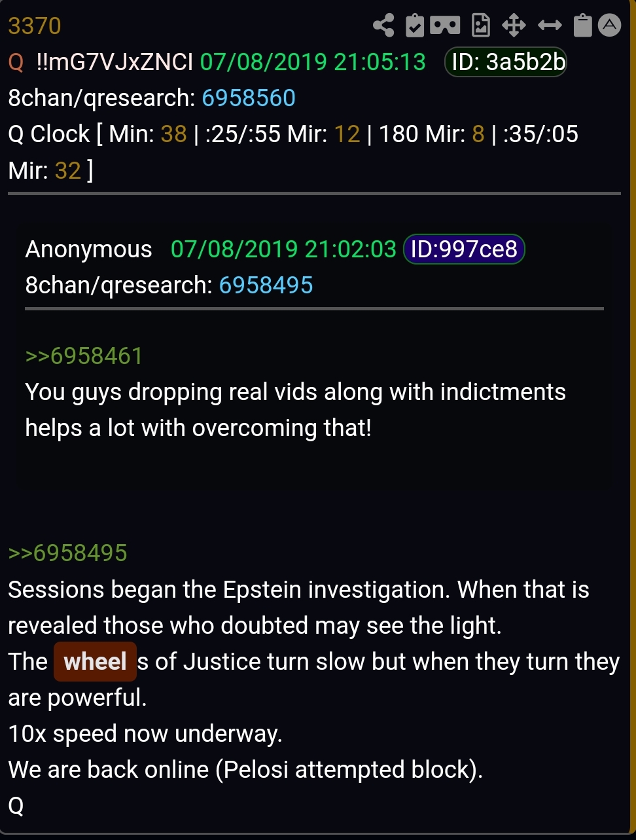Follow the >>6958461 reply reference
This screenshot has height=840, width=636.
pos(84,356)
